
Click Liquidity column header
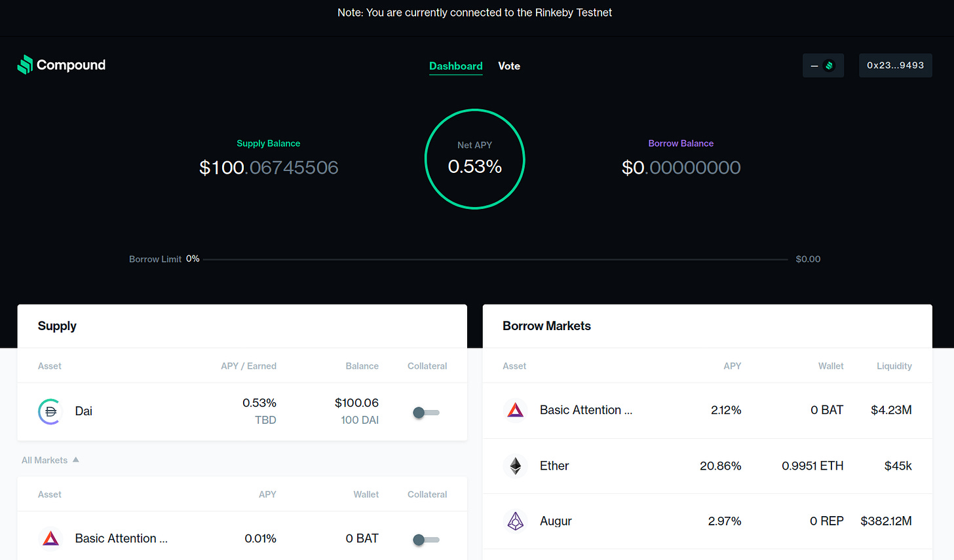coord(894,366)
